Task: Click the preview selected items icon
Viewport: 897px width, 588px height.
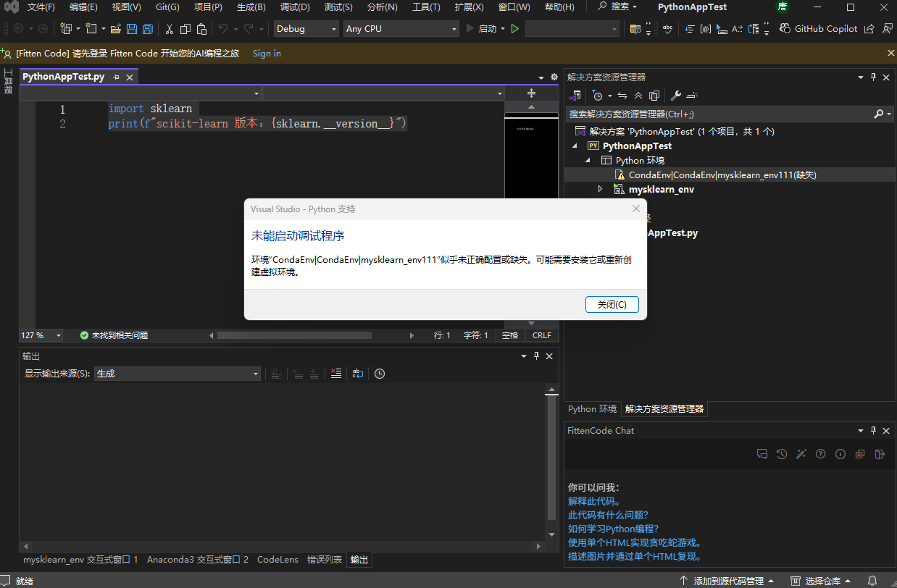Action: click(x=691, y=96)
